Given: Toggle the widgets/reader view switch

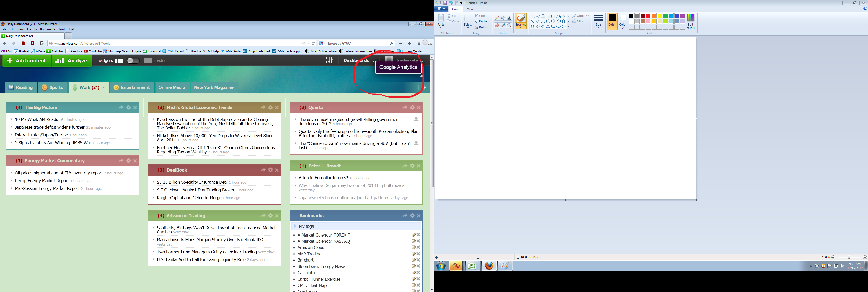Looking at the screenshot, I should pyautogui.click(x=133, y=61).
